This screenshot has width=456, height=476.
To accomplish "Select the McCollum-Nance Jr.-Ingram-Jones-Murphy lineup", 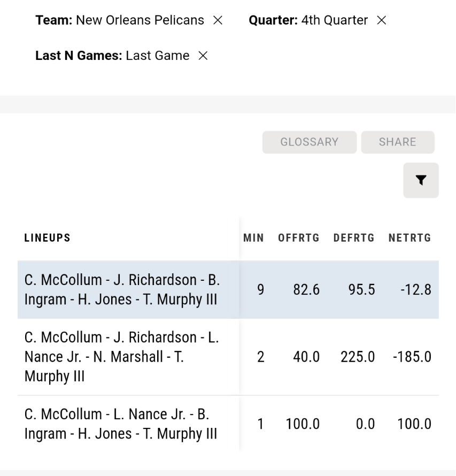I will [228, 424].
